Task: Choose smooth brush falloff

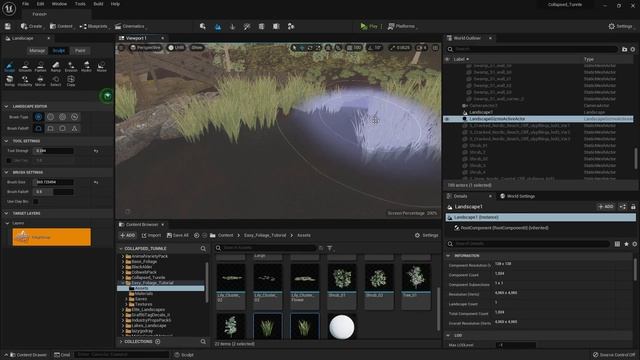Action: pyautogui.click(x=38, y=128)
